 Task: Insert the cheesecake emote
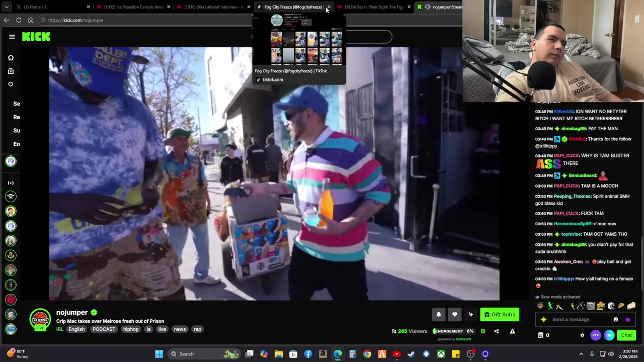(631, 306)
